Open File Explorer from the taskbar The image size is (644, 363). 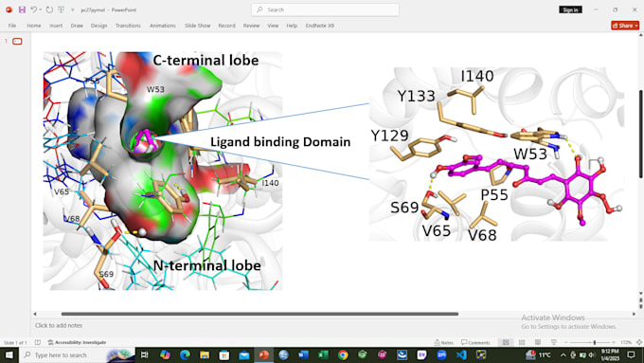coord(205,354)
